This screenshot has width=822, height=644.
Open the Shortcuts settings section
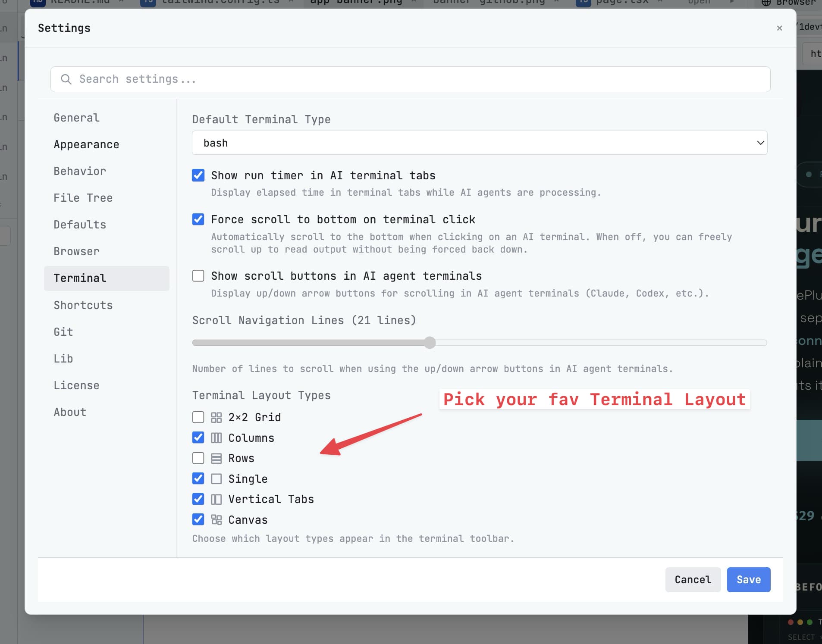pos(83,305)
